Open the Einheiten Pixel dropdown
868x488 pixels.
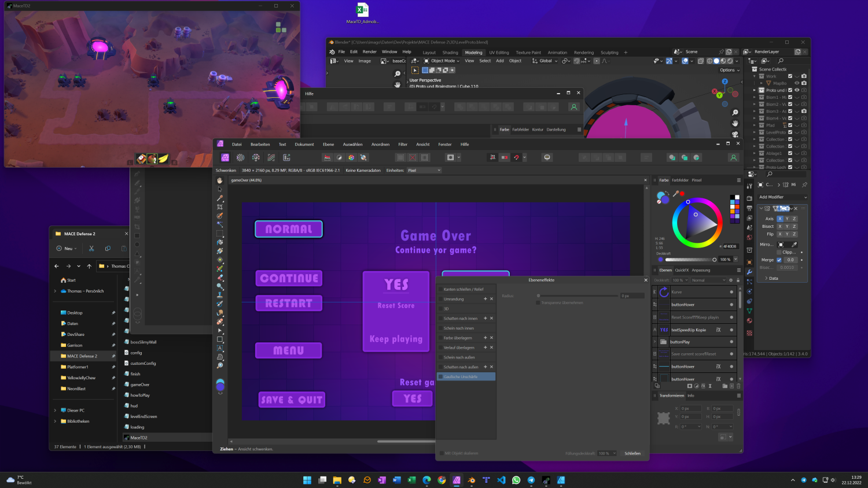click(x=424, y=170)
